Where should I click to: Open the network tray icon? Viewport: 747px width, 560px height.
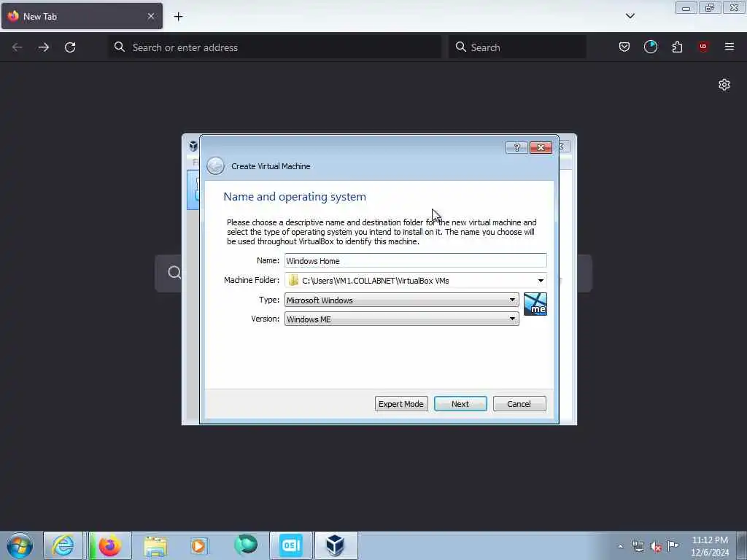[638, 547]
